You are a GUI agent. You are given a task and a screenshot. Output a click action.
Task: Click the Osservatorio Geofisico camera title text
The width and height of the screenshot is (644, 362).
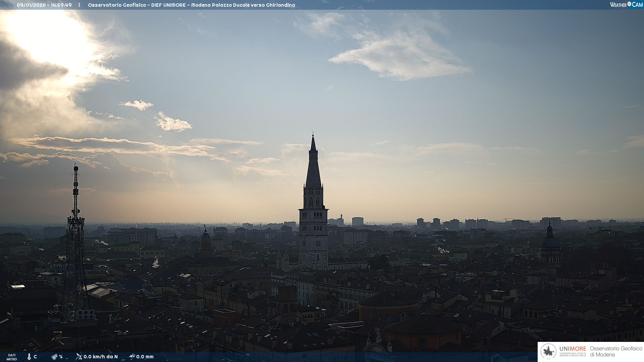[191, 5]
